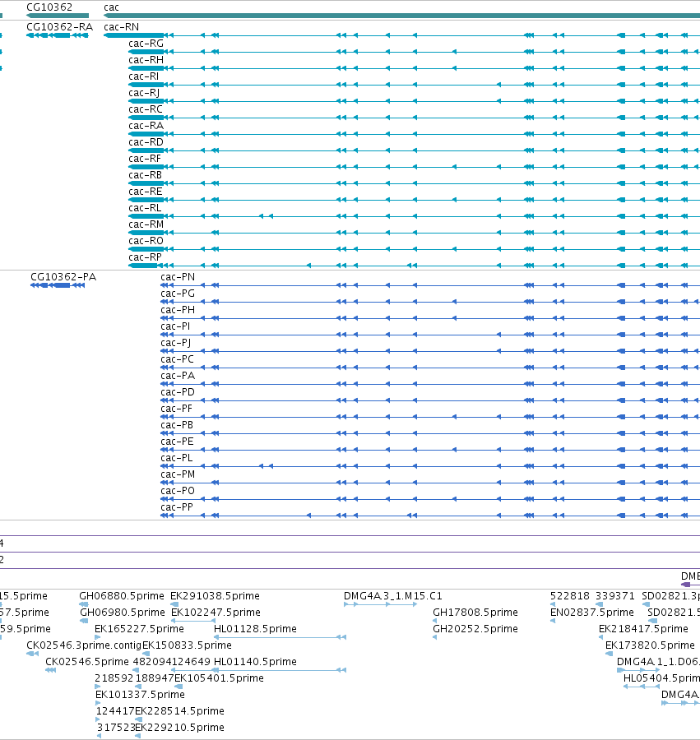This screenshot has width=700, height=740.
Task: Select the cac gene label
Action: 111,7
